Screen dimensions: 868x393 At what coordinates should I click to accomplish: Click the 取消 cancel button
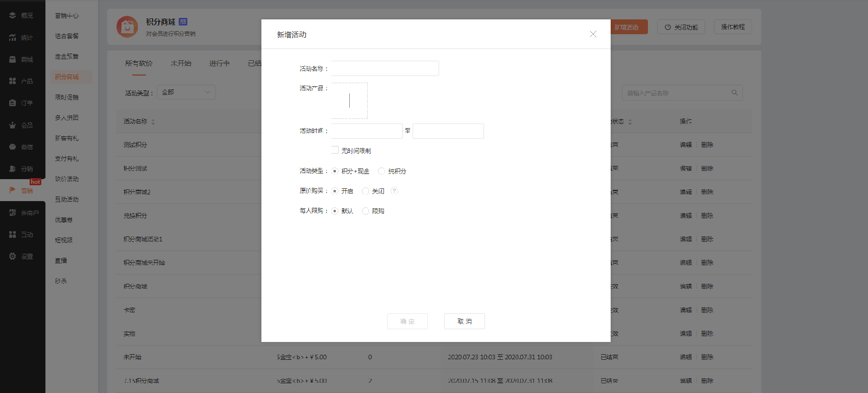click(465, 322)
